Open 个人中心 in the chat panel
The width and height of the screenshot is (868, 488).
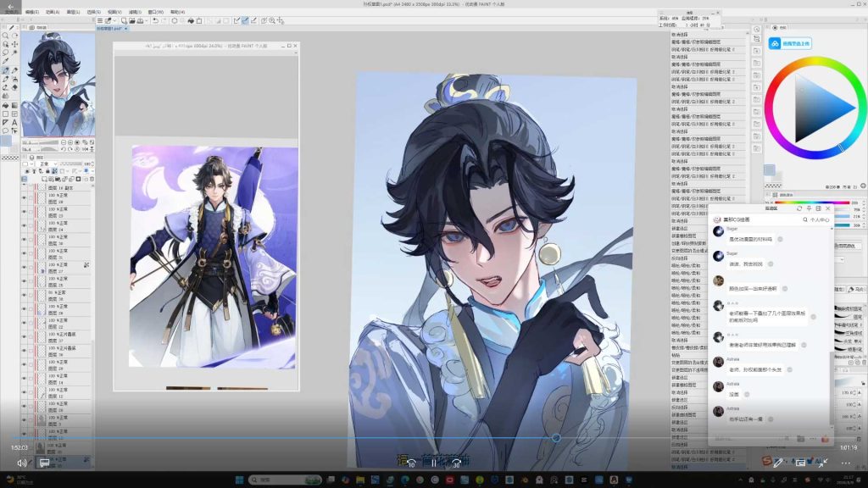820,219
